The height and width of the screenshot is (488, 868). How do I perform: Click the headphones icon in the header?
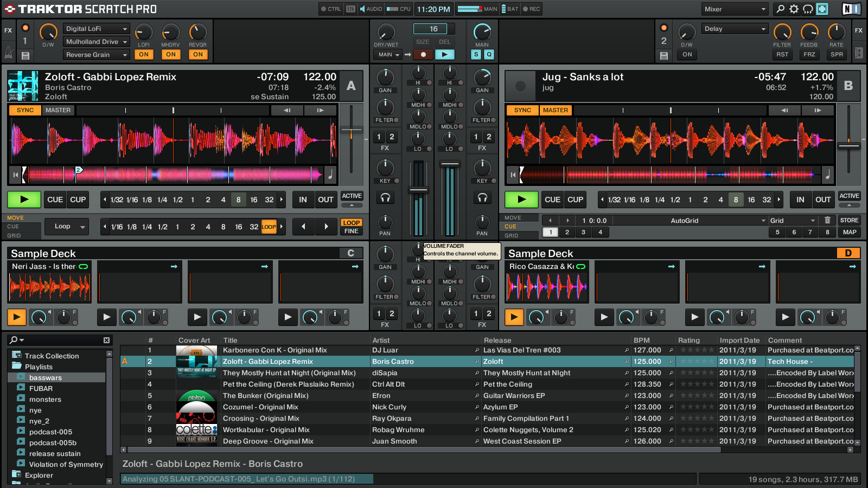(808, 9)
